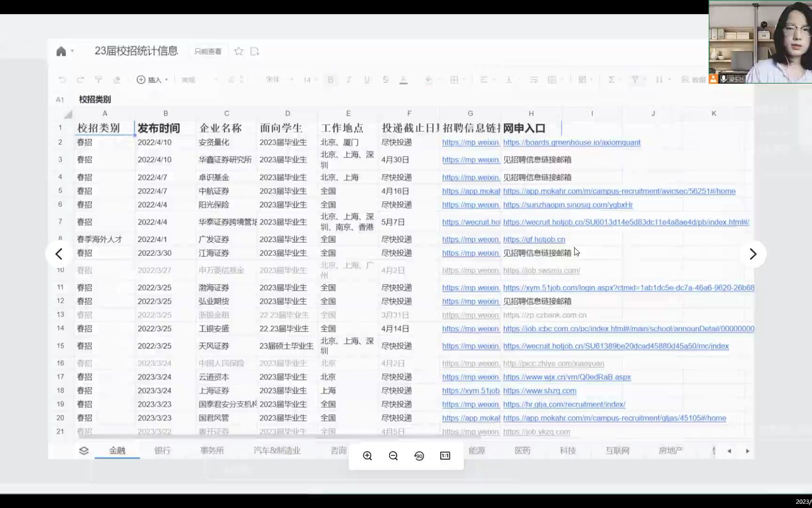Select column C header

click(x=227, y=113)
